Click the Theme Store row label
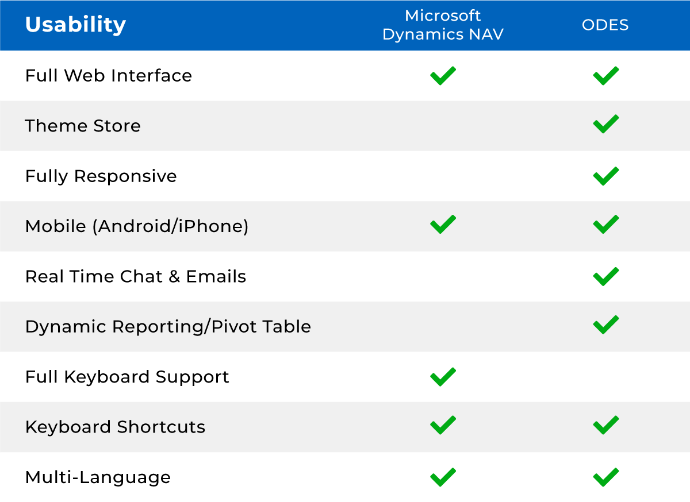The height and width of the screenshot is (502, 690). tap(83, 126)
